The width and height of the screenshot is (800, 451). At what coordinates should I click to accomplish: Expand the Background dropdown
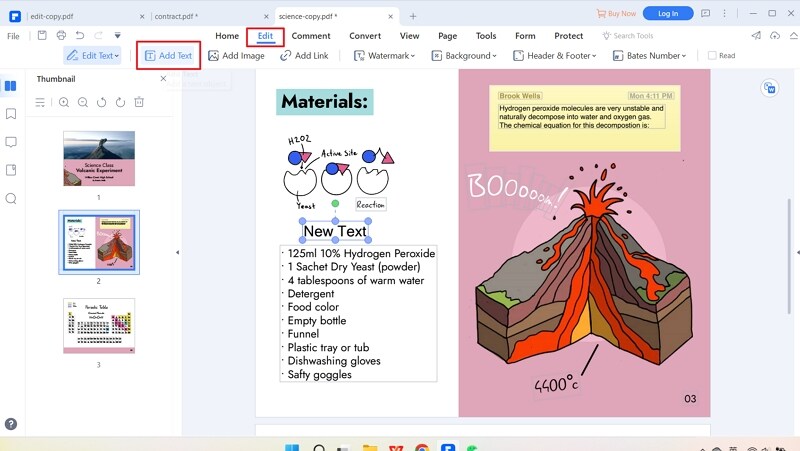coord(464,56)
